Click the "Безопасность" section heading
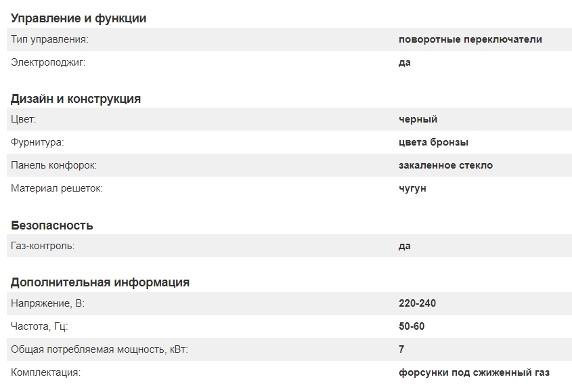The height and width of the screenshot is (392, 572). [52, 225]
